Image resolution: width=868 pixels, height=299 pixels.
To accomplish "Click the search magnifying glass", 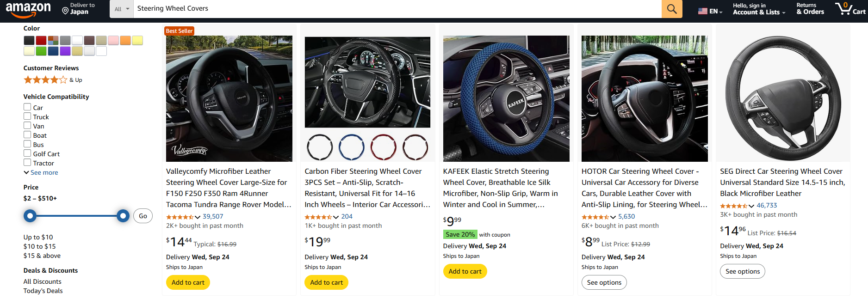I will 671,8.
